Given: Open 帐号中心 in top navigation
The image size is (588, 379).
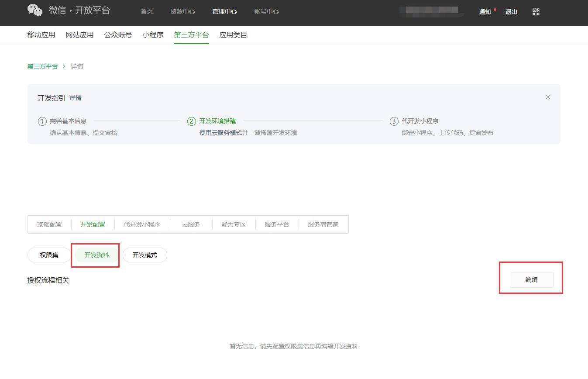Looking at the screenshot, I should pos(266,11).
